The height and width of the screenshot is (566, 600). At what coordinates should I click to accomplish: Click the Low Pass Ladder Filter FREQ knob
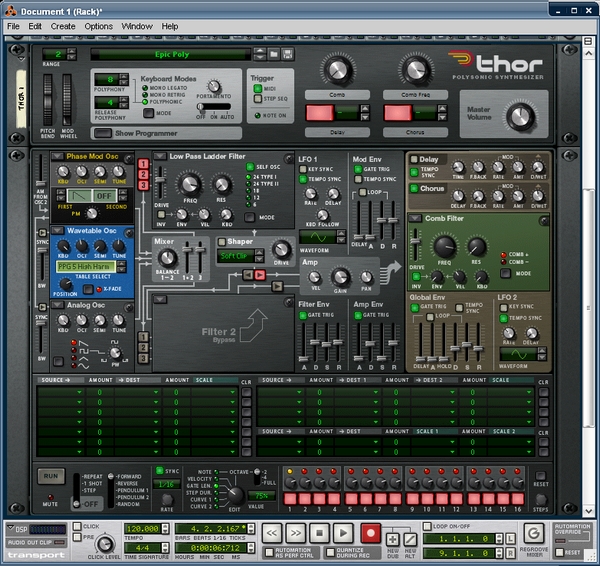(x=190, y=184)
